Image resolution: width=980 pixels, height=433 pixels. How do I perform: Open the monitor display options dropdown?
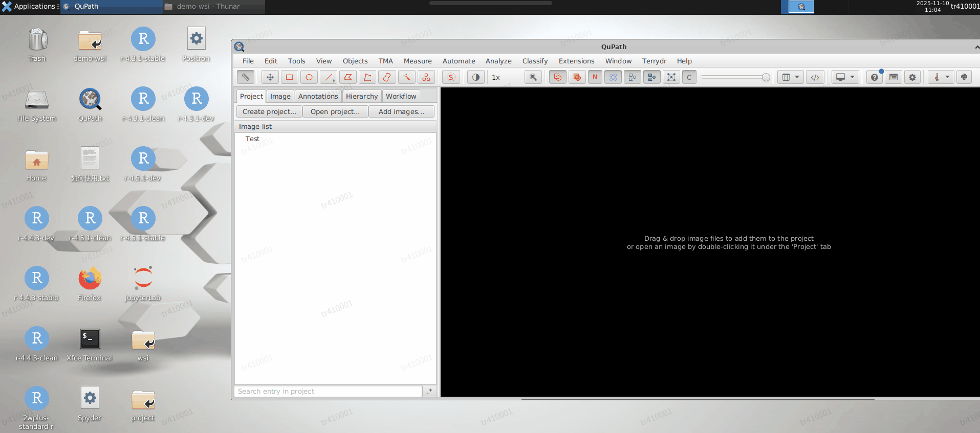pyautogui.click(x=845, y=77)
